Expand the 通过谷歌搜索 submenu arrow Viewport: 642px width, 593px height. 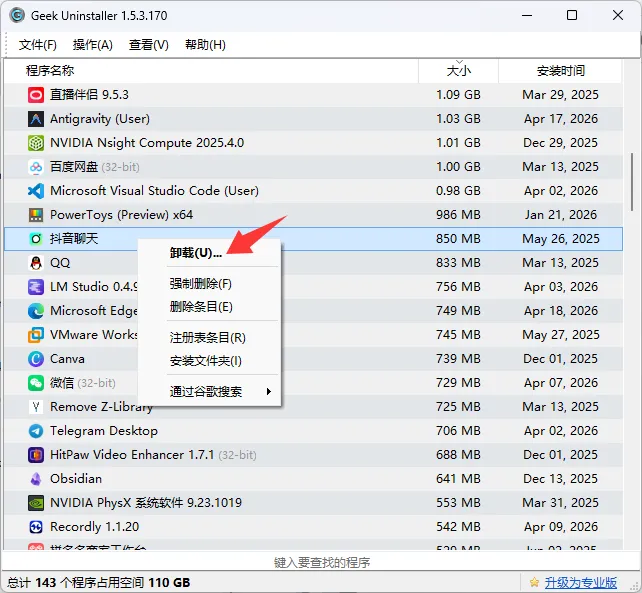[269, 392]
